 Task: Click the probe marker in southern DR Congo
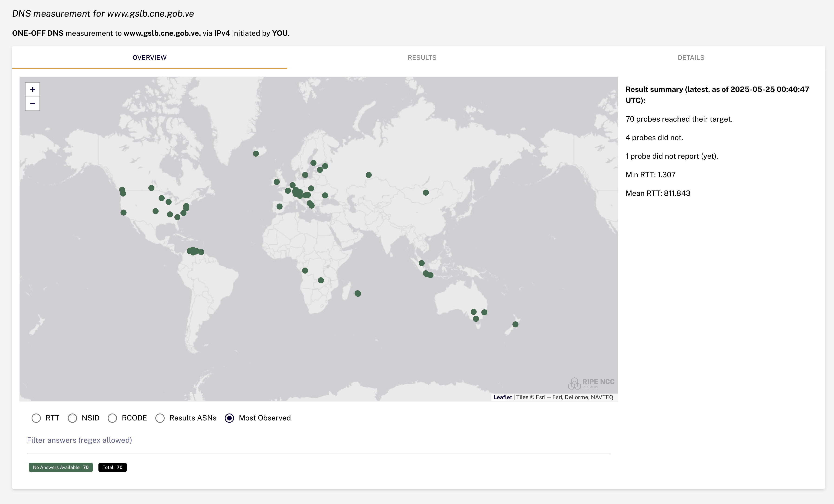tap(321, 280)
